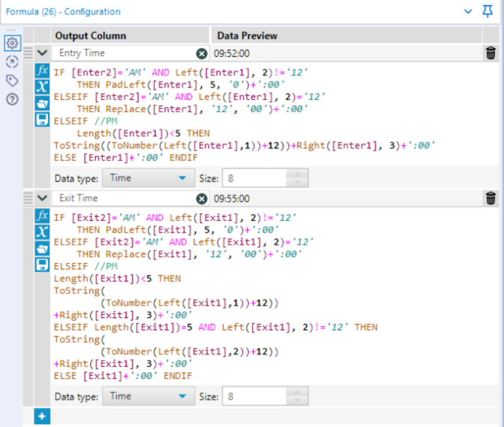Viewport: 504px width, 427px height.
Task: Delete the Exit Time expression
Action: point(490,198)
